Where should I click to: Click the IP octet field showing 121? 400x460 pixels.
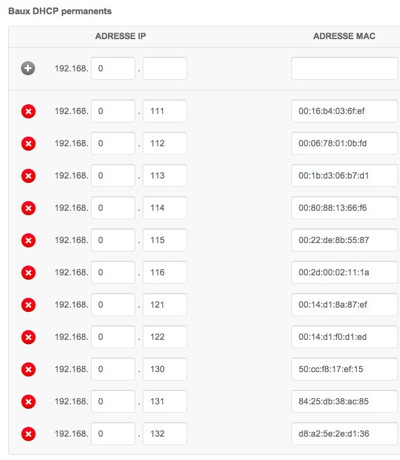coord(165,305)
